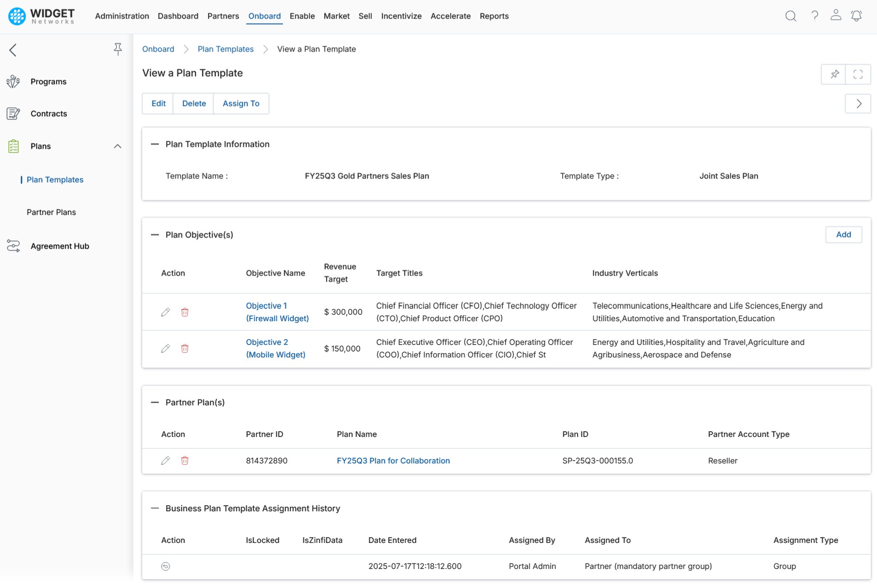Click the revert icon in assignment history
Viewport: 877px width, 588px height.
tap(165, 566)
